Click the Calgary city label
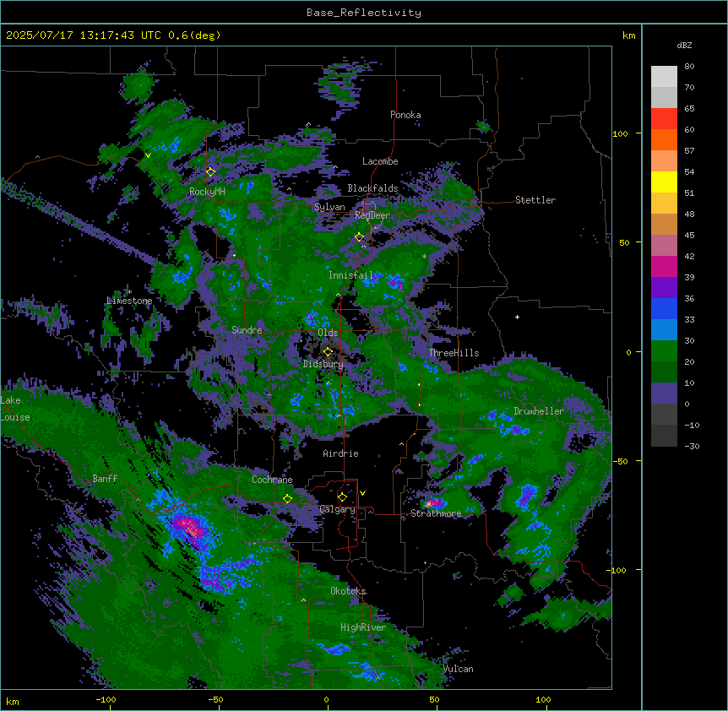 pos(337,509)
